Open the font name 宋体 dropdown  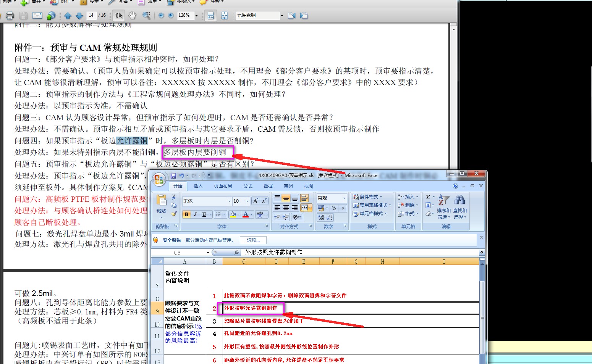(229, 201)
